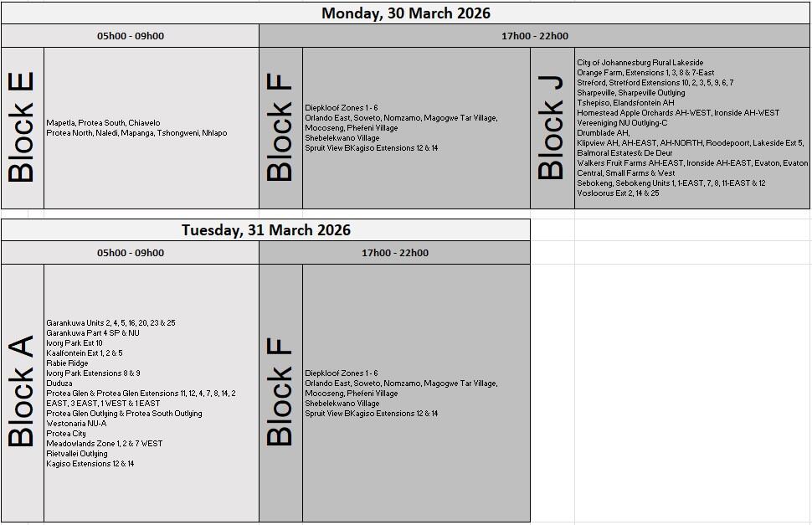The image size is (812, 525).
Task: Click the Rabie Ridge entry
Action: [x=67, y=363]
